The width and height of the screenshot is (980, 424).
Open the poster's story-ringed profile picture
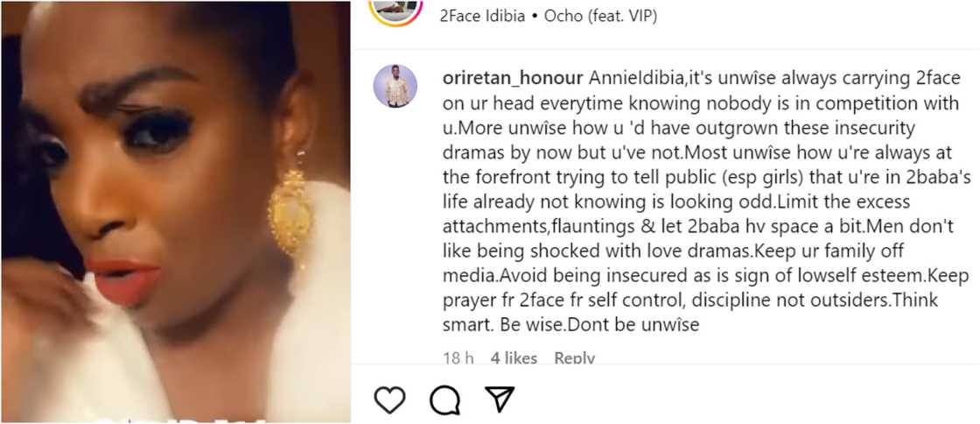(395, 9)
